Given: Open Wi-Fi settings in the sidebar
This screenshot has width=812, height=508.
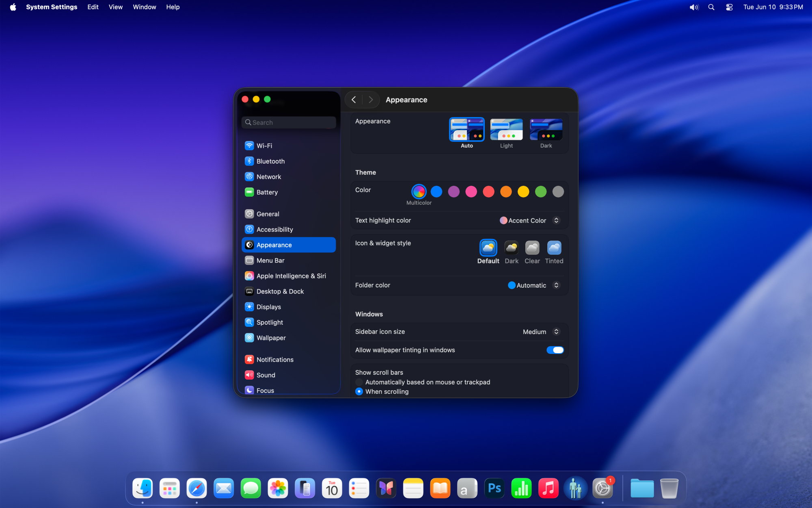Looking at the screenshot, I should tap(288, 145).
